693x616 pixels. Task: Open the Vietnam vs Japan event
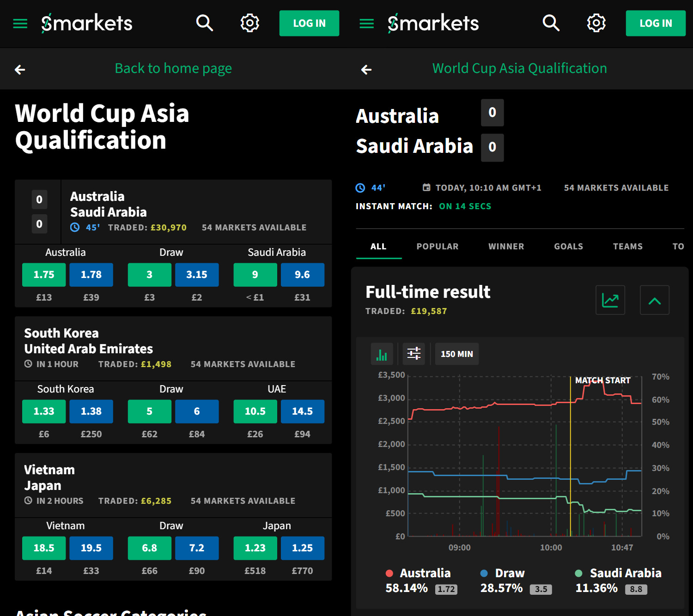pyautogui.click(x=173, y=485)
